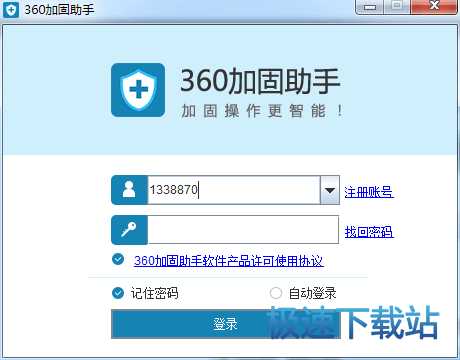
Task: Enable the 自动登录 option
Action: (276, 293)
